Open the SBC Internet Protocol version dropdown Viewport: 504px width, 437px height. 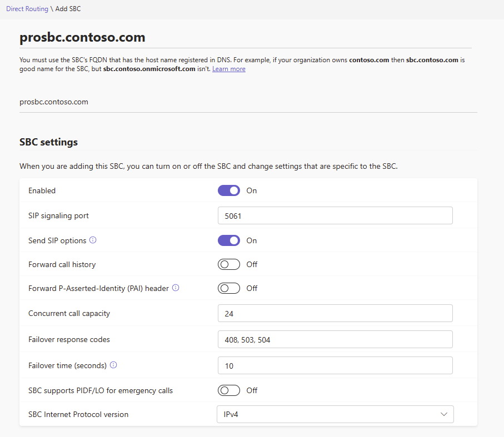click(x=335, y=414)
